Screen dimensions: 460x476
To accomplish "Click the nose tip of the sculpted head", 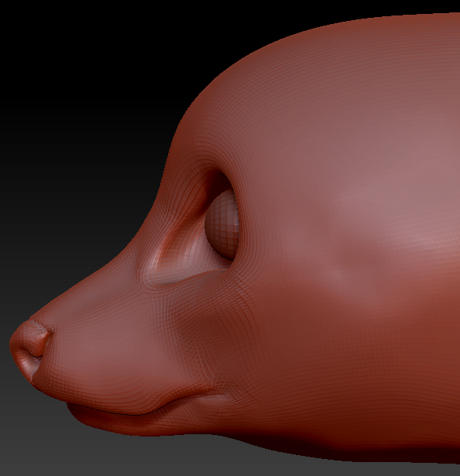I will click(29, 348).
